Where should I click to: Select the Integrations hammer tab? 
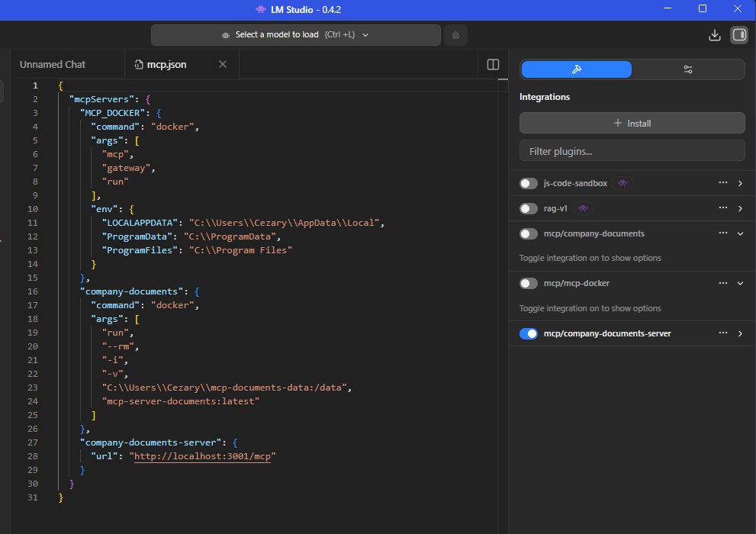[577, 69]
